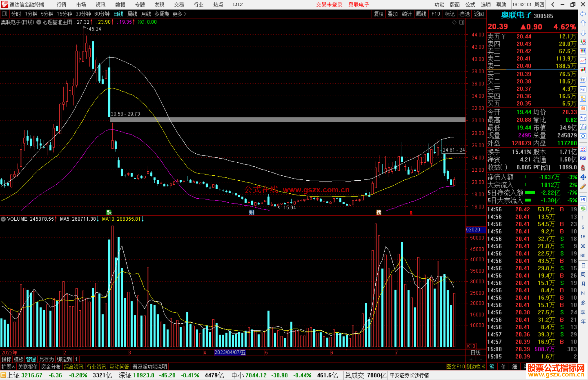This screenshot has width=588, height=380.
Task: Collapse sidebar with 侧边栏 chevron
Action: tap(483, 367)
